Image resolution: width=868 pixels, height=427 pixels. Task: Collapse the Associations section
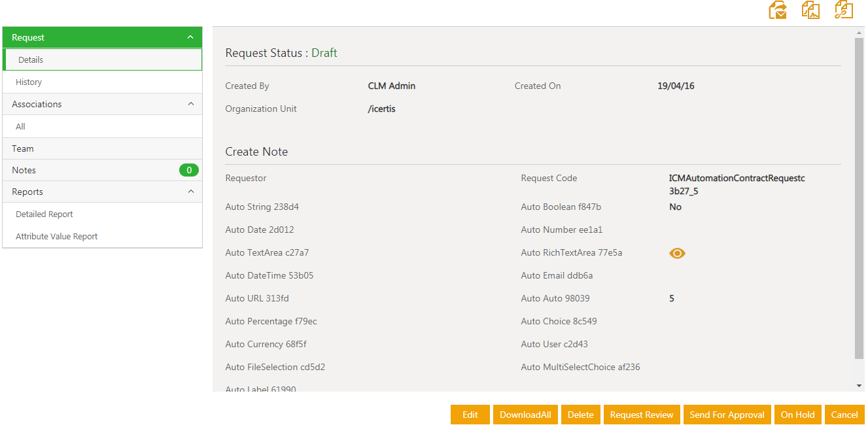click(190, 104)
